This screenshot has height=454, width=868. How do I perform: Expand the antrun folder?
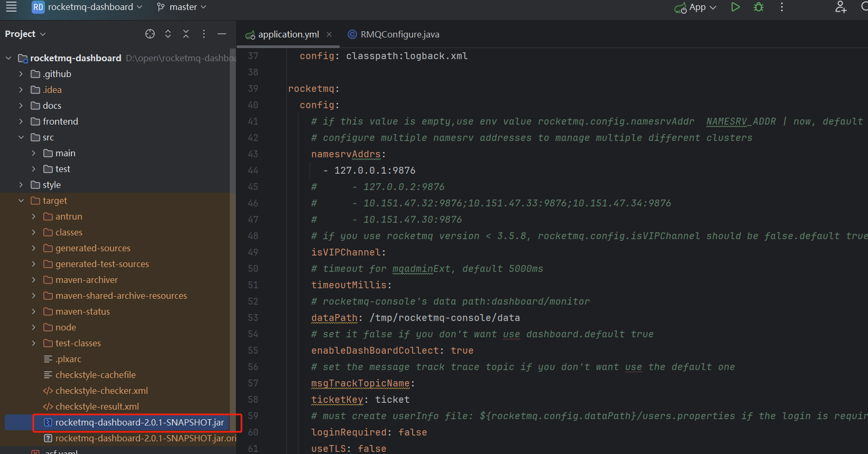click(x=34, y=216)
